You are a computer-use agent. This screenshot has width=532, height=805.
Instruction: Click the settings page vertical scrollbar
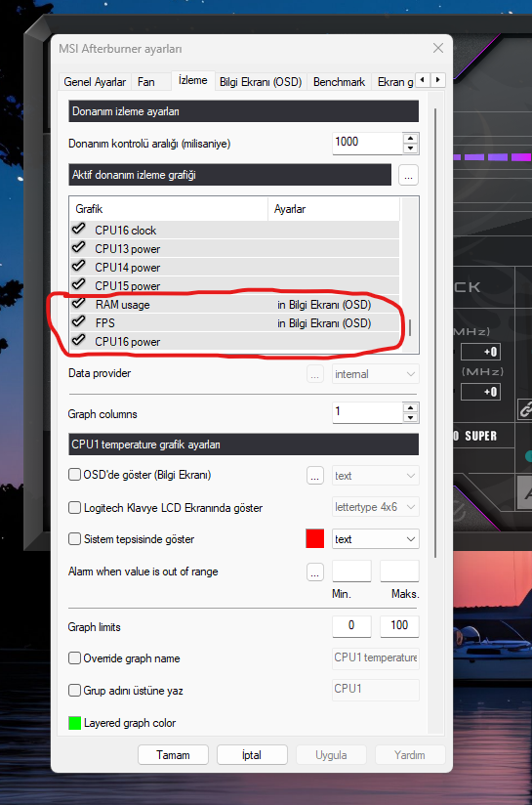coord(435,333)
